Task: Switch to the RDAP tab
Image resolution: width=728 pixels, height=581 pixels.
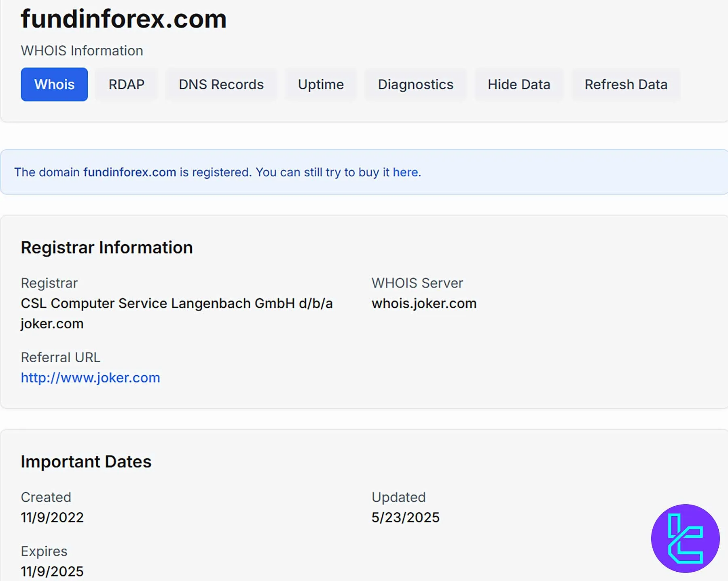Action: 126,85
